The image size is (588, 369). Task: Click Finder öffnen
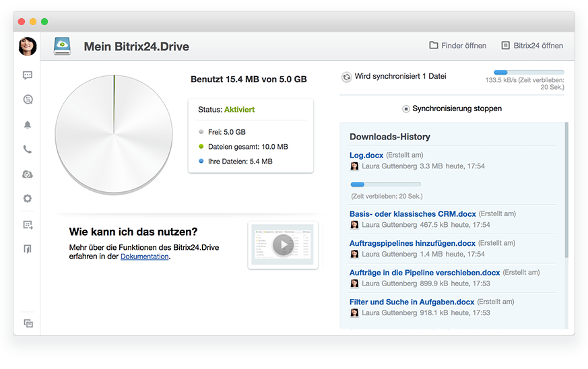coord(463,46)
